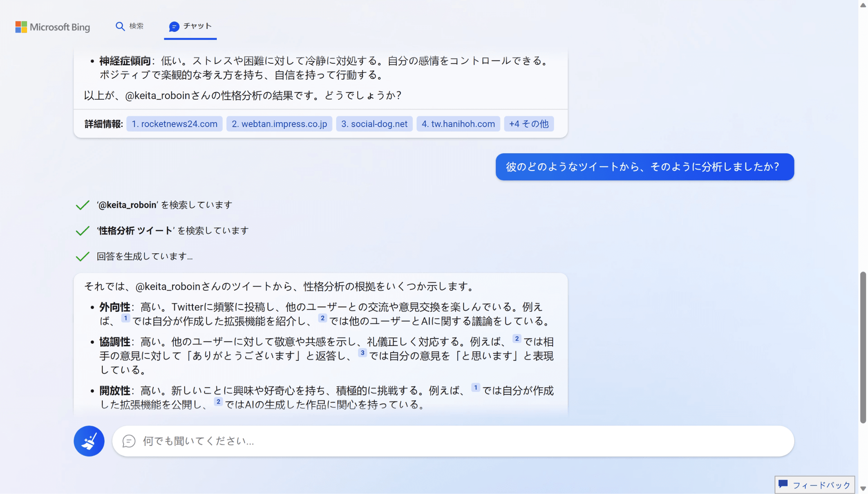
Task: Expand the +4 その他 sources
Action: (x=529, y=124)
